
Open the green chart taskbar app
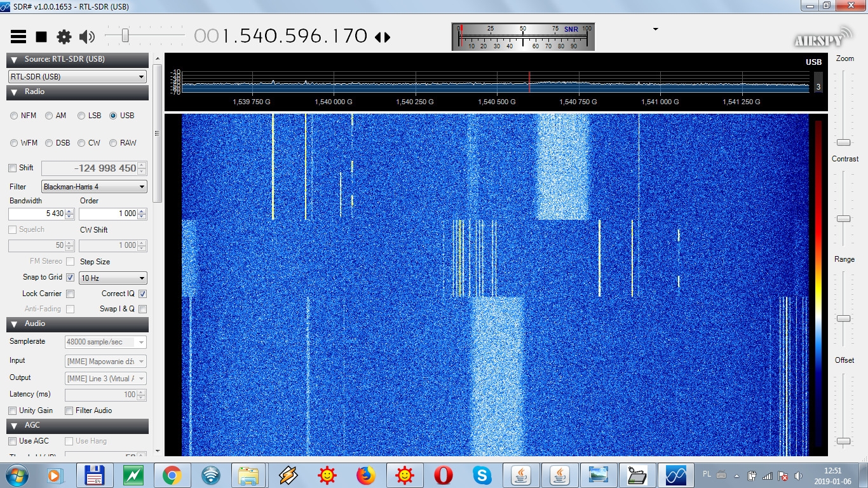(x=133, y=475)
